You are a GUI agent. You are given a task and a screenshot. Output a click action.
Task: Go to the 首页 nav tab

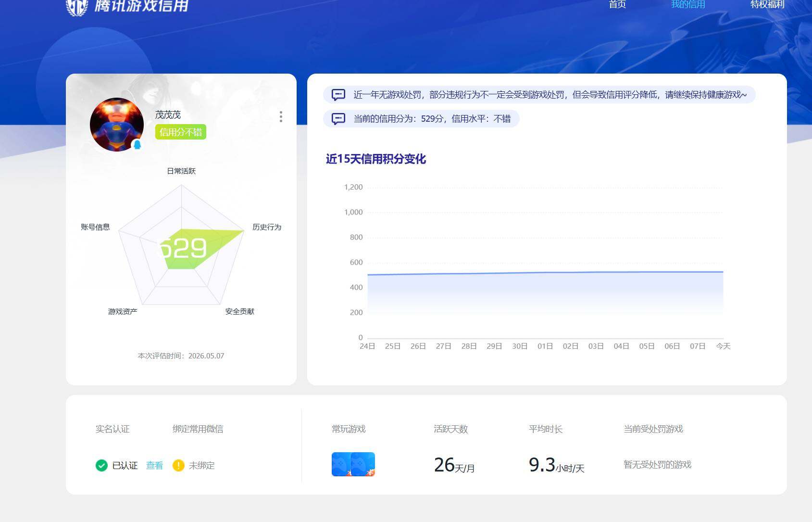[x=617, y=4]
